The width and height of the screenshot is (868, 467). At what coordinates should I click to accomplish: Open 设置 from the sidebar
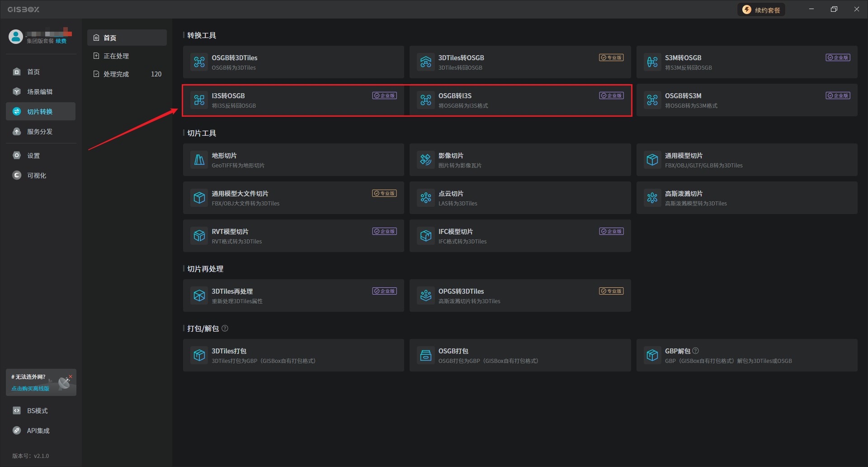(33, 156)
